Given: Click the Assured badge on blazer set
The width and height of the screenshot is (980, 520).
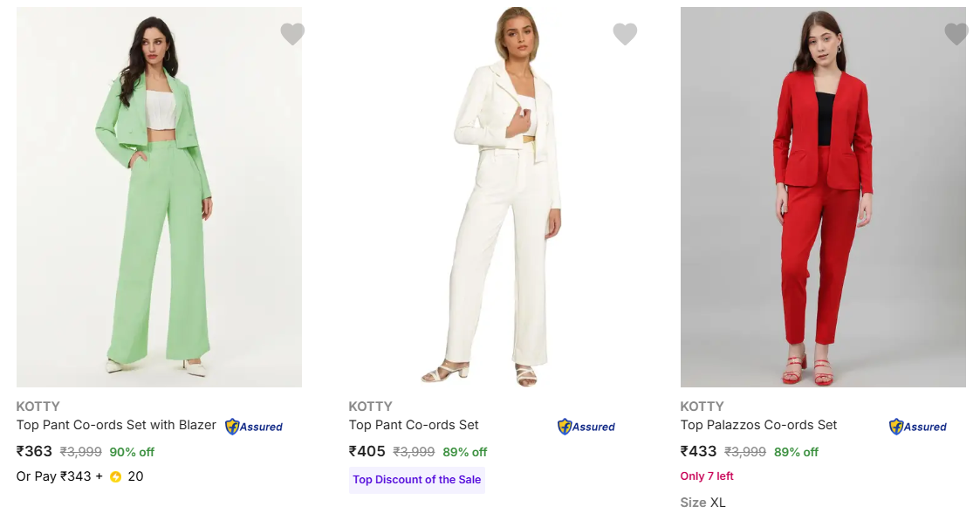Looking at the screenshot, I should [x=254, y=427].
